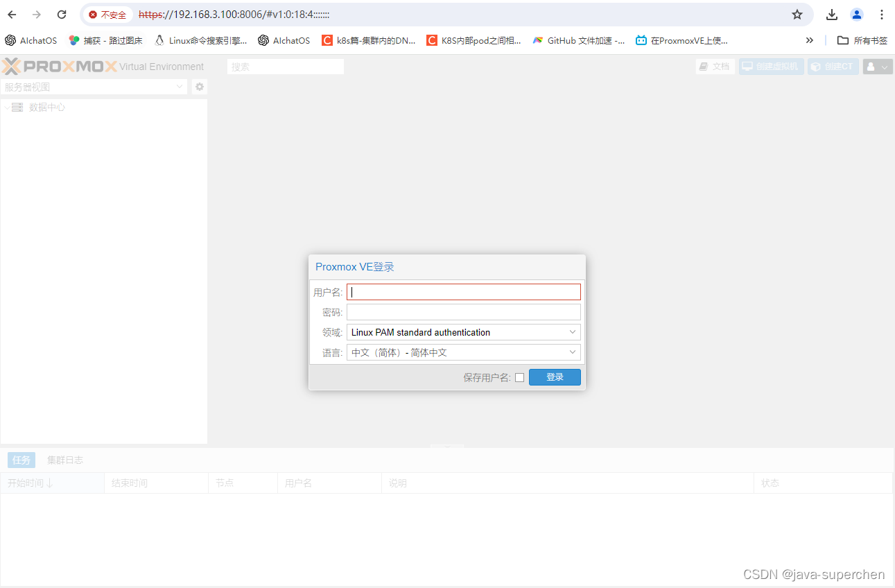Viewport: 895px width, 588px height.
Task: Click the 用户名 input field
Action: [464, 292]
